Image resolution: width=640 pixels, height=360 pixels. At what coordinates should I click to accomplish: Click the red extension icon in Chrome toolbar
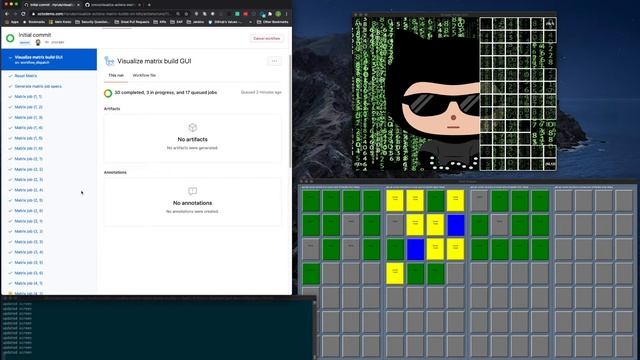coord(246,14)
